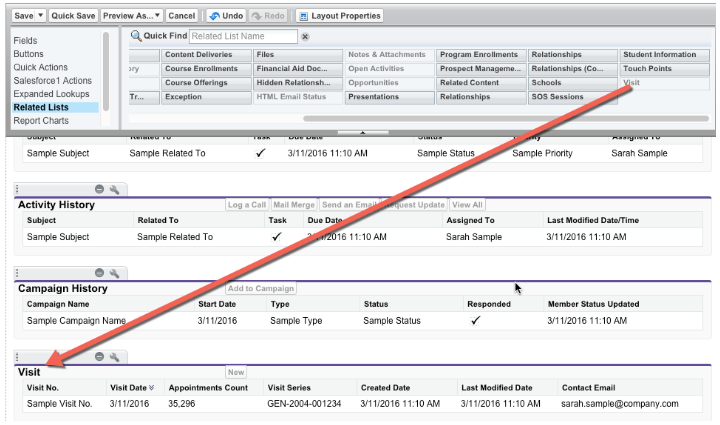
Task: Remove the Campaign History related list
Action: point(99,273)
